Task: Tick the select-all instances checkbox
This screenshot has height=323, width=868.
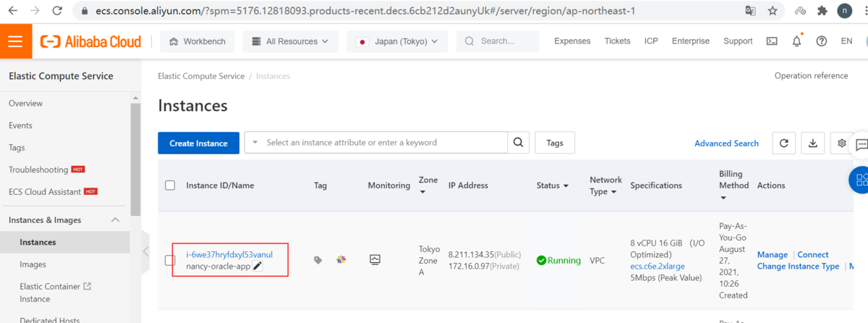Action: 170,185
